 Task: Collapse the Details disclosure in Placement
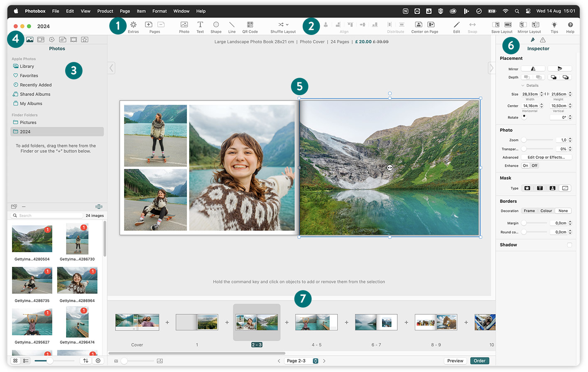pyautogui.click(x=523, y=86)
